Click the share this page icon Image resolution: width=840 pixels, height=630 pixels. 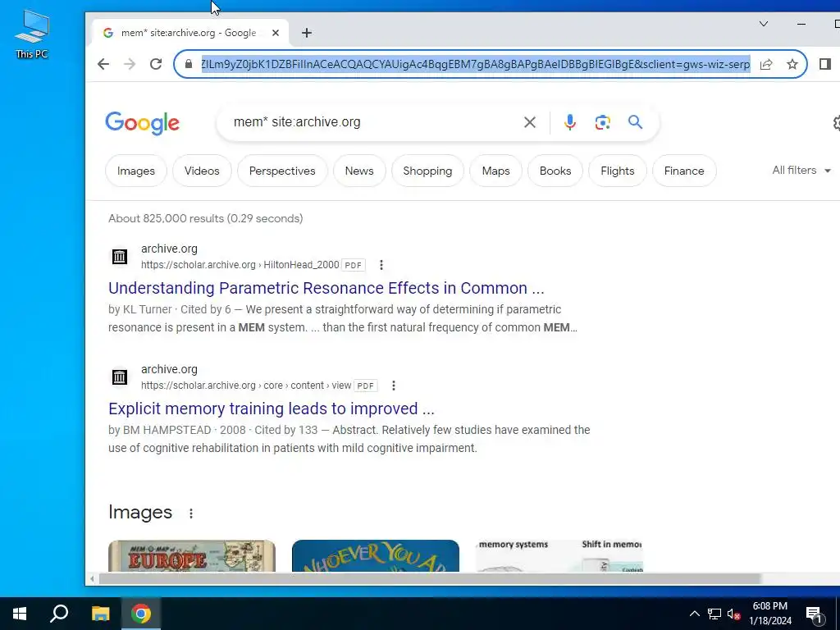click(x=766, y=64)
